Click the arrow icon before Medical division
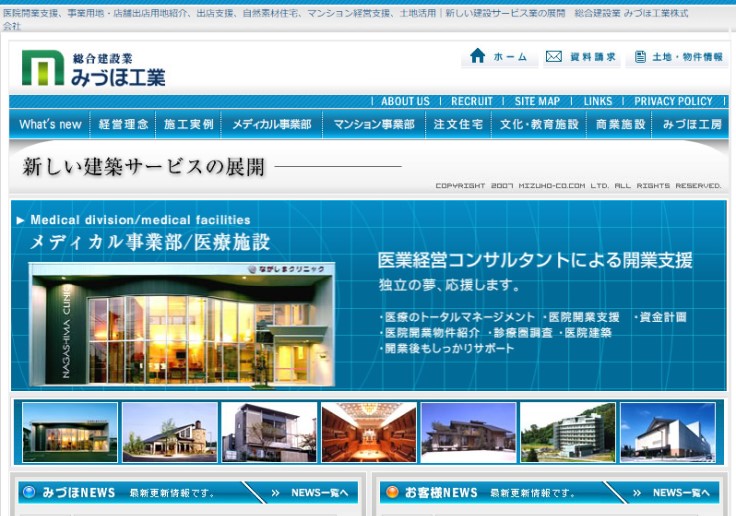 (20, 220)
